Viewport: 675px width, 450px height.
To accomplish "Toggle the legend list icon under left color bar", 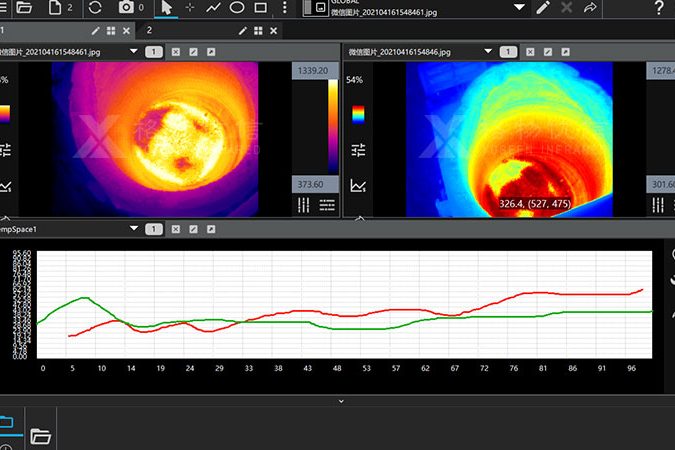I will tap(327, 205).
